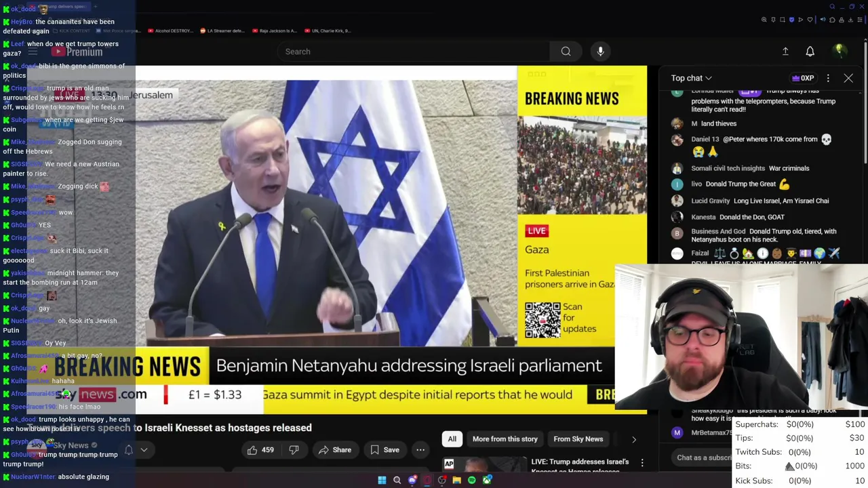Open browser downloads icon
This screenshot has height=488, width=868.
(850, 20)
